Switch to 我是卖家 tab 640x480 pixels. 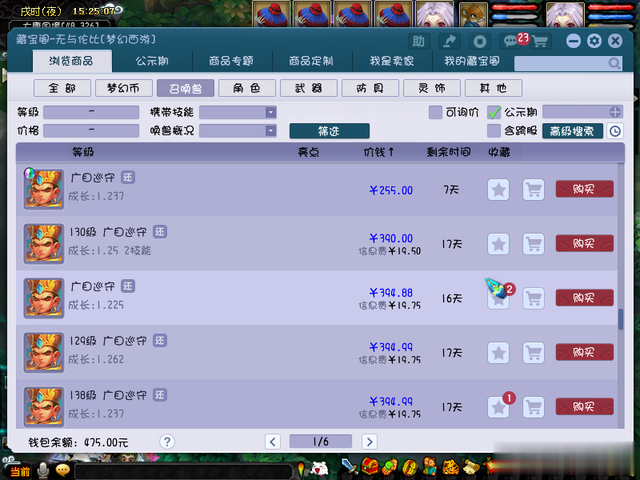tap(392, 61)
